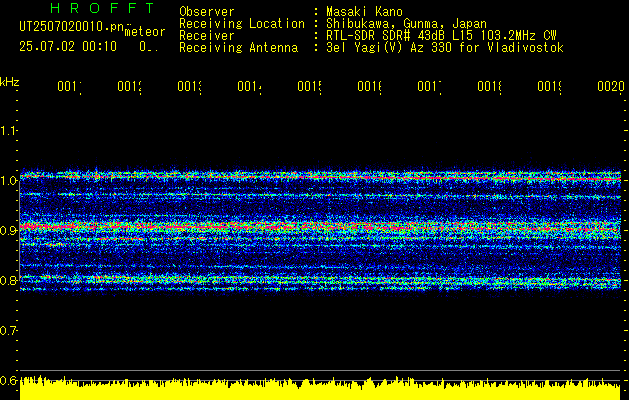Click the observer name Masaki Kano
Viewport: 629px width, 400px height.
click(364, 12)
